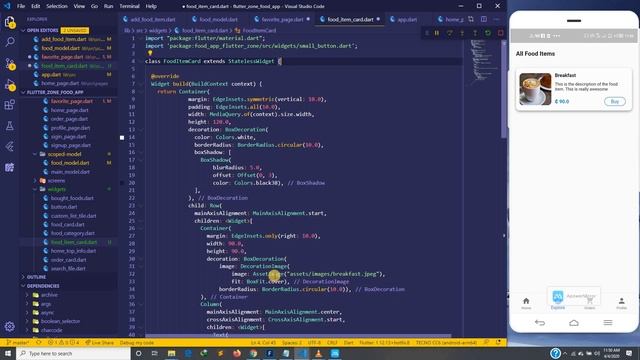Screen dimensions: 640x360
Task: Open order_page.dart in the file tree
Action: (69, 119)
